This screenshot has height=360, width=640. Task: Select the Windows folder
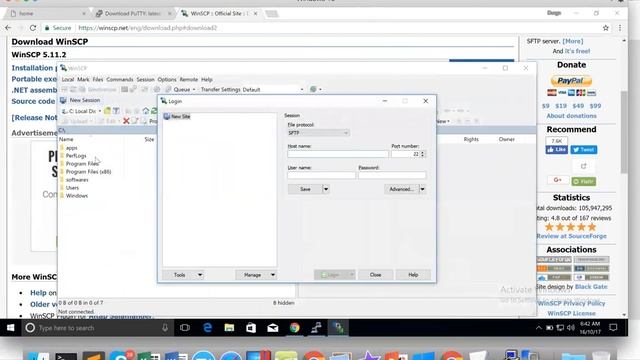click(77, 196)
